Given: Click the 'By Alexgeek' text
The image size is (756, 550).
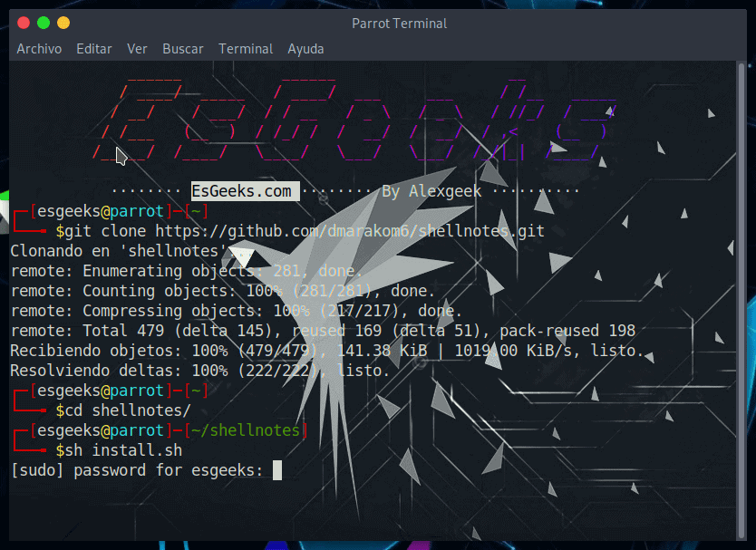Looking at the screenshot, I should 431,191.
